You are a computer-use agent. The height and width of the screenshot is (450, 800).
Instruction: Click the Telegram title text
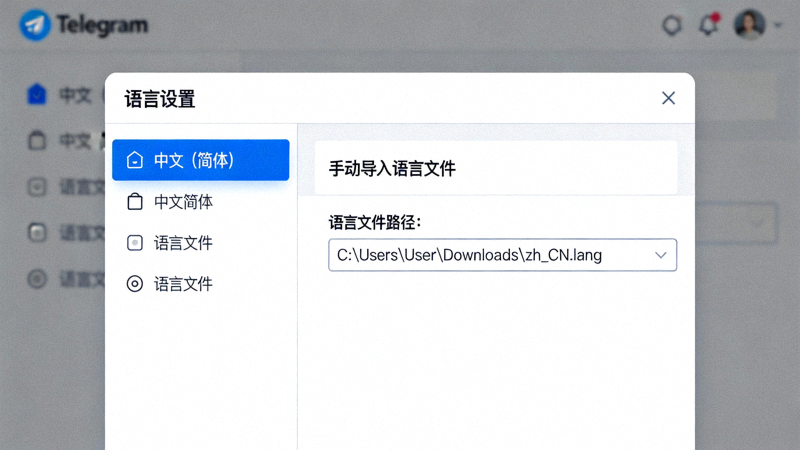point(102,24)
